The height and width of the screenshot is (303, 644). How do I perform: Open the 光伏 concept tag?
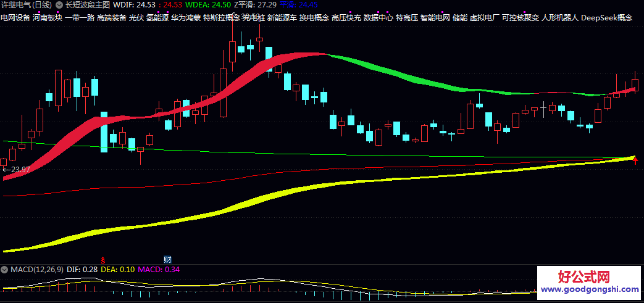pyautogui.click(x=136, y=18)
